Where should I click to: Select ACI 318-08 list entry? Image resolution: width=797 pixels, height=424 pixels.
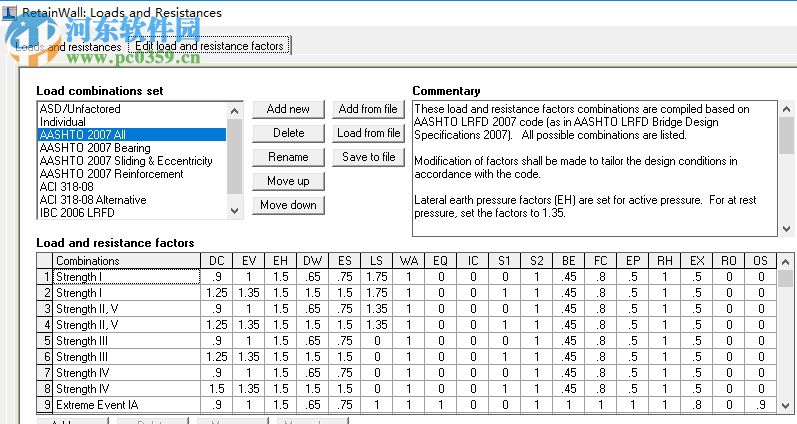132,187
